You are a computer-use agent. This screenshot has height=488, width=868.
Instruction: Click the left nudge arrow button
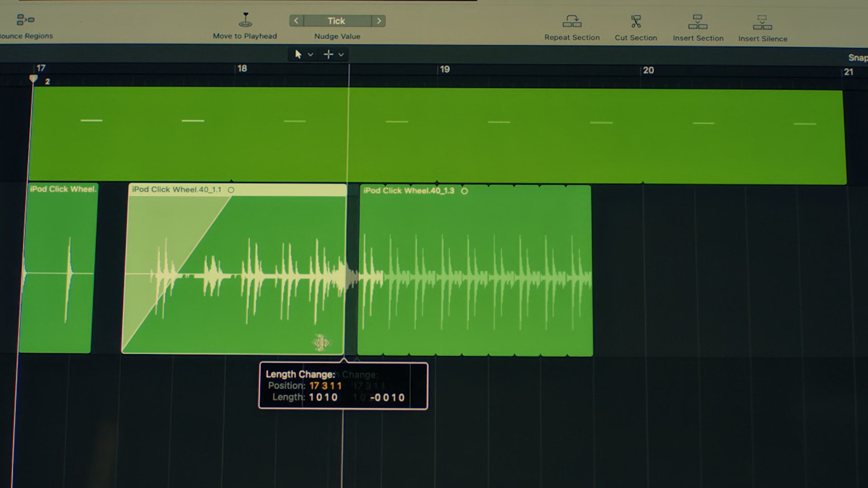point(296,21)
